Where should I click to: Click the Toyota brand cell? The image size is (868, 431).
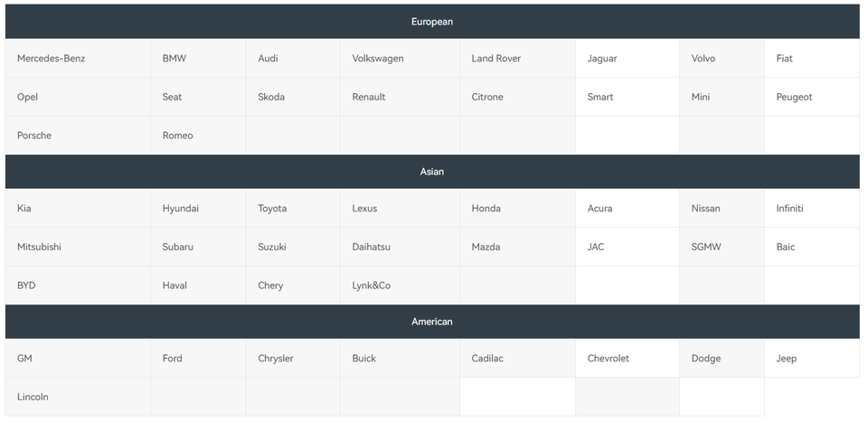[x=272, y=209]
